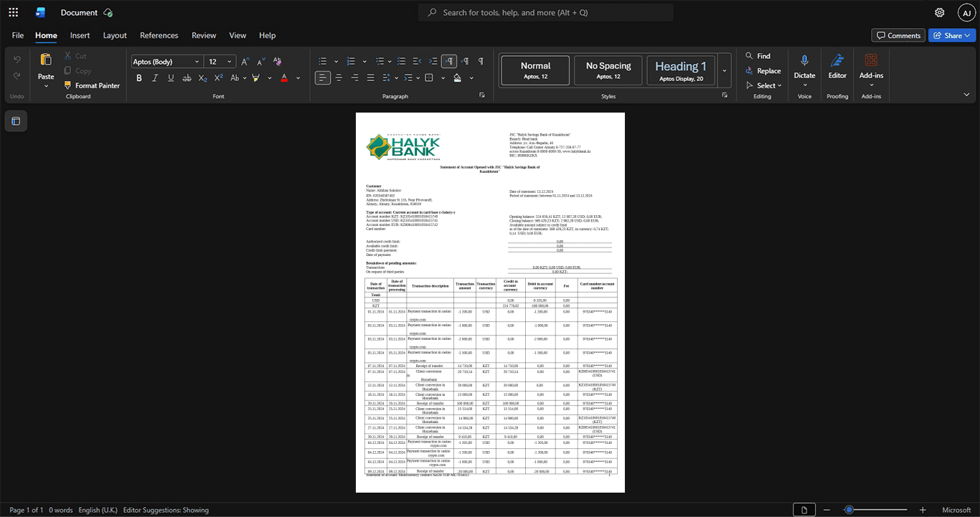
Task: Toggle left-to-right text direction
Action: [x=449, y=62]
